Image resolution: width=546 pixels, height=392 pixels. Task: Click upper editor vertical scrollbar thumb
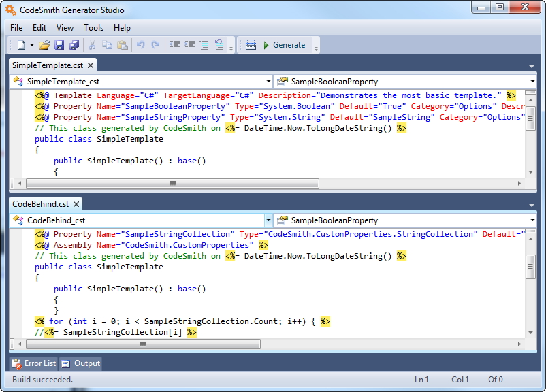pos(530,118)
